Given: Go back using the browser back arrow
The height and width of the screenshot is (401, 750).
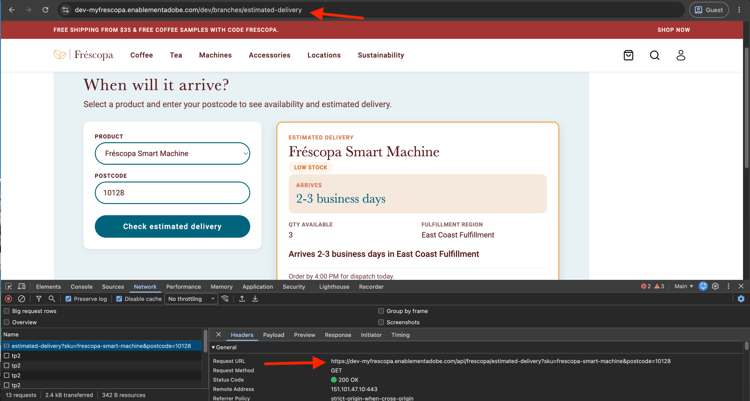Looking at the screenshot, I should (12, 10).
